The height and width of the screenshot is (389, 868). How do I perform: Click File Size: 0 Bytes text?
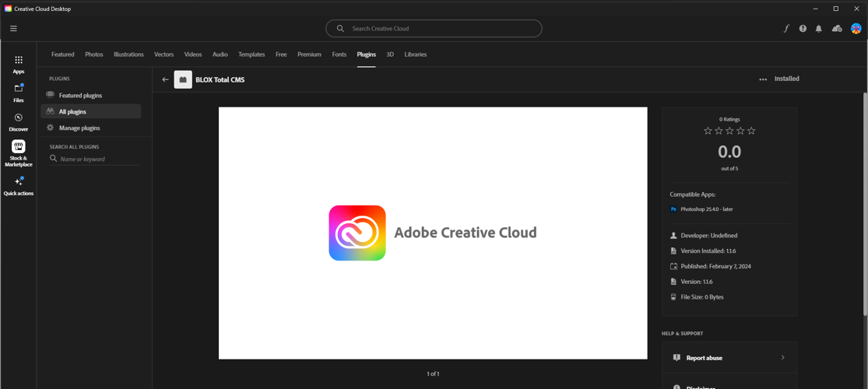702,297
